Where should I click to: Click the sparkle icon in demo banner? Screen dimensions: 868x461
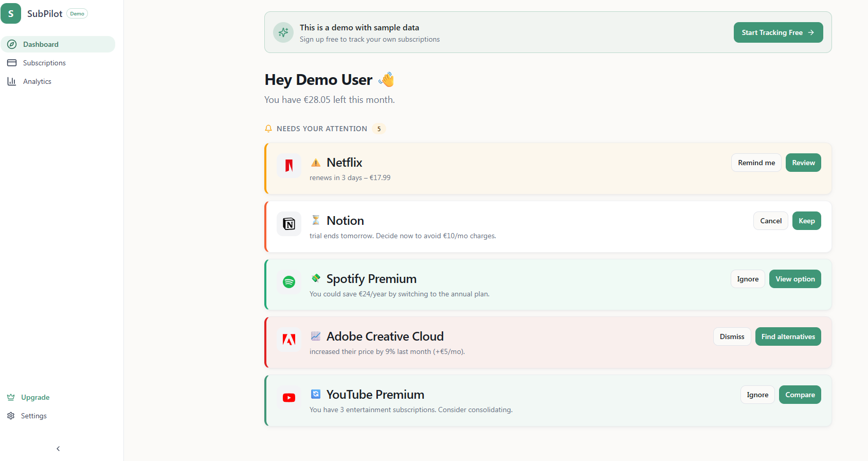coord(283,32)
